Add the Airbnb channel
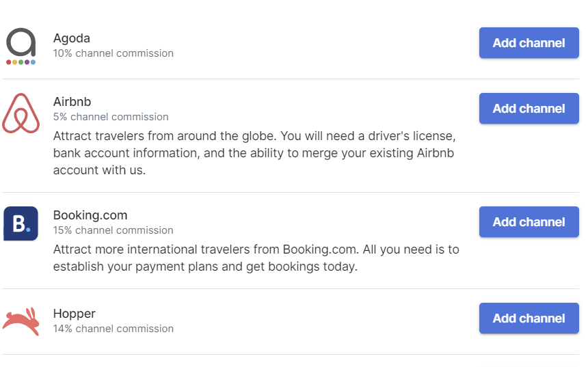Screen dimensions: 588x367 529,109
